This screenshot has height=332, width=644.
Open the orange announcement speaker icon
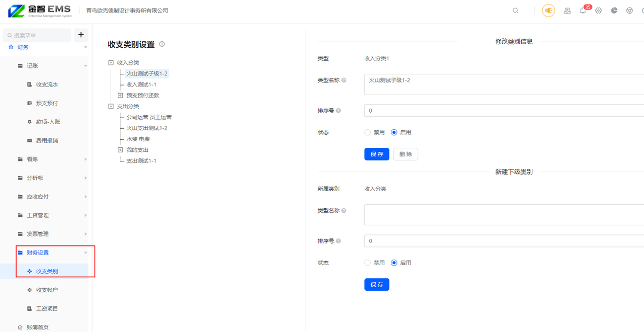click(x=548, y=11)
